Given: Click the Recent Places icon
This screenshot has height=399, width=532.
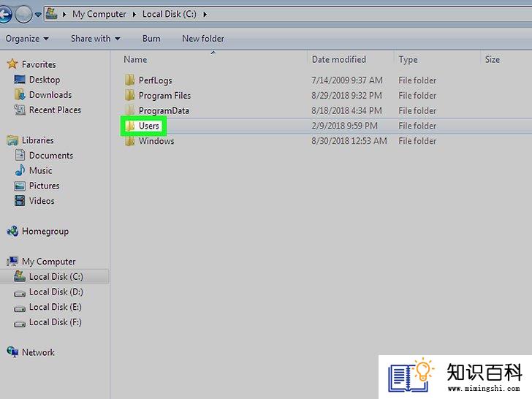Looking at the screenshot, I should [x=20, y=110].
